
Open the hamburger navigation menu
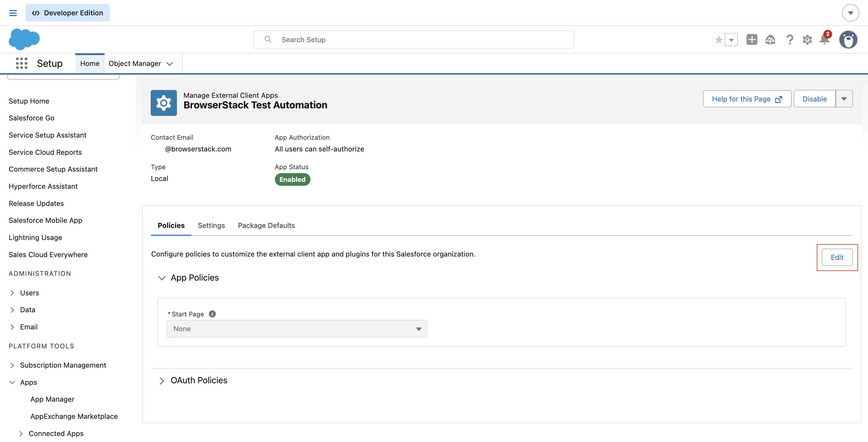13,12
